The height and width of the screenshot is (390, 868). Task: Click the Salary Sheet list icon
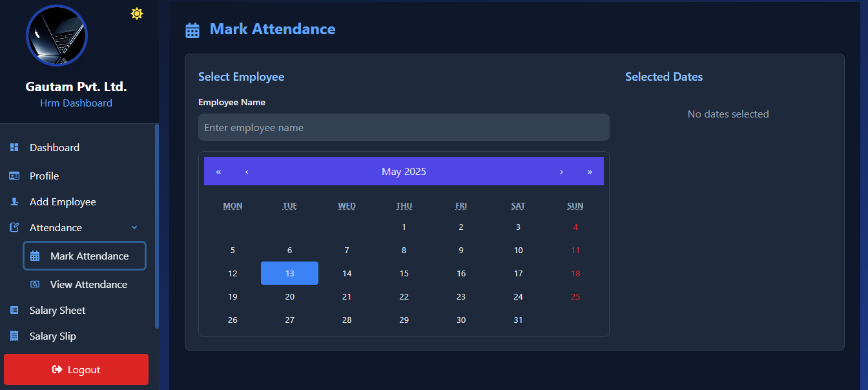point(14,311)
